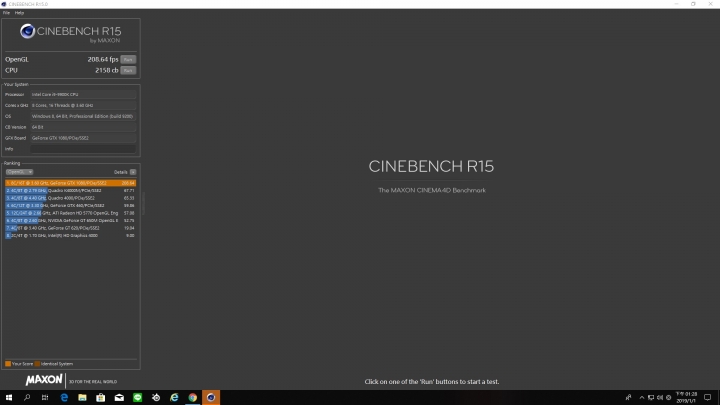Open the File menu
Viewport: 720px width, 405px height.
coord(6,13)
